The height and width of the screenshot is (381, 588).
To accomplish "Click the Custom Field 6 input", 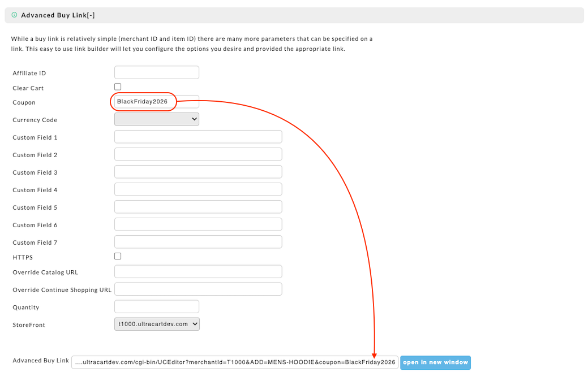I will (x=198, y=224).
